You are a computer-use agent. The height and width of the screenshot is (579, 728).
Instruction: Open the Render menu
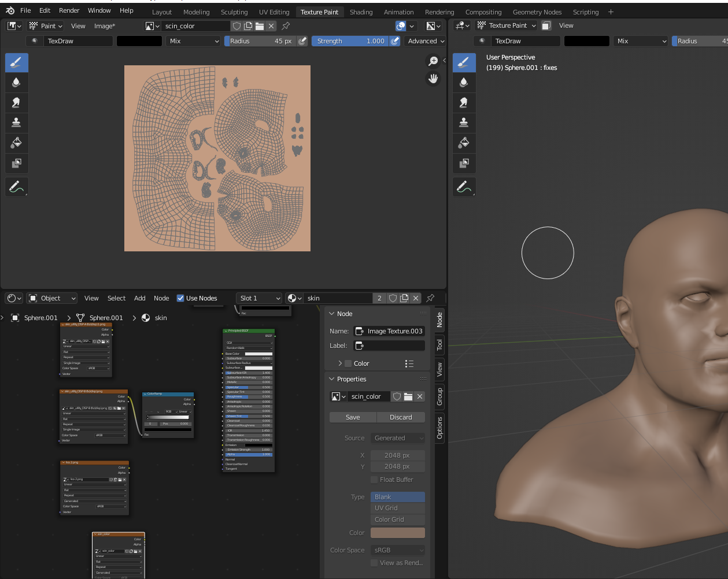click(x=69, y=10)
